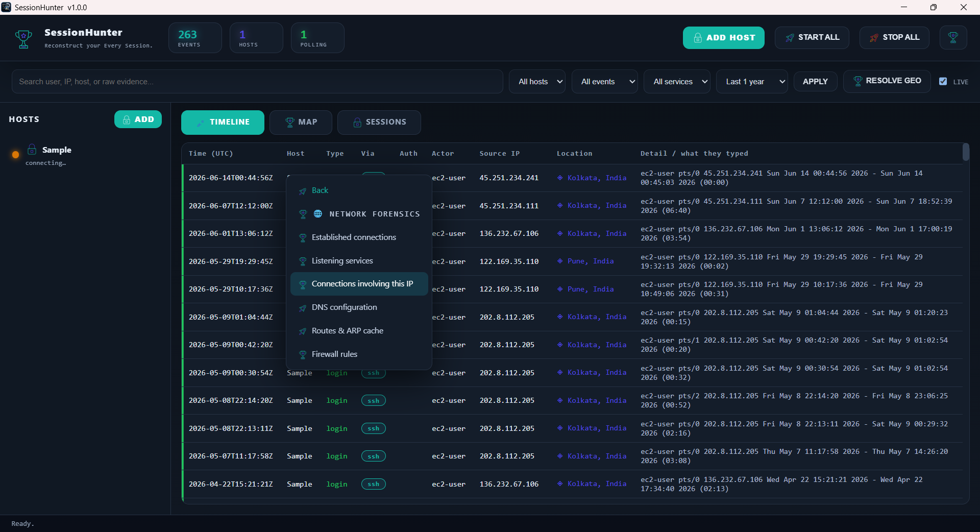Click the SessionHunter trophy logo icon

tap(23, 38)
